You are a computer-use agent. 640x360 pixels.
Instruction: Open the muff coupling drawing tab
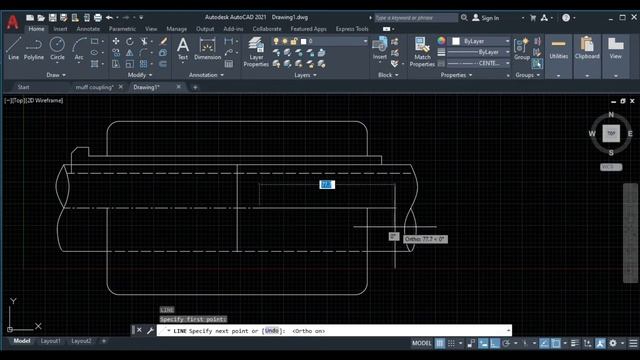(x=94, y=87)
